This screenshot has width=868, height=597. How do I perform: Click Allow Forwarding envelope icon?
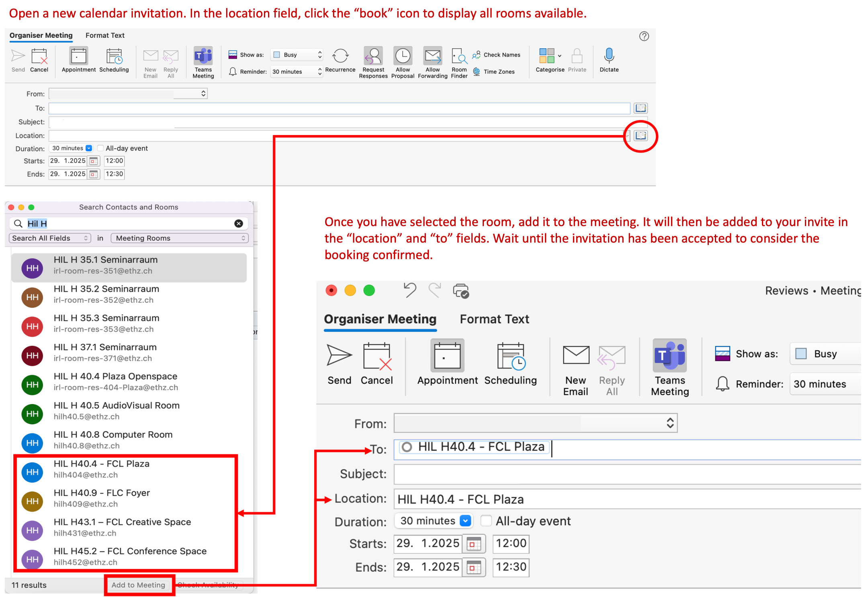pos(432,56)
